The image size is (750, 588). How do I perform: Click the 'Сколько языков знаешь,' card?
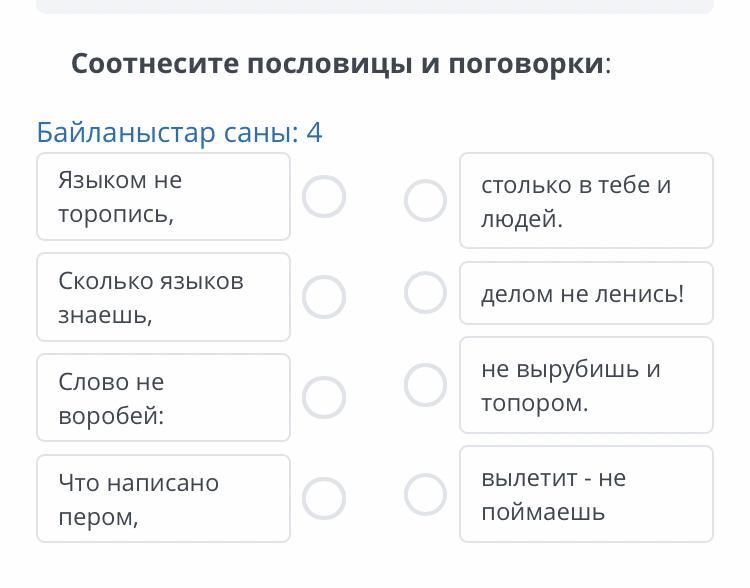click(163, 297)
